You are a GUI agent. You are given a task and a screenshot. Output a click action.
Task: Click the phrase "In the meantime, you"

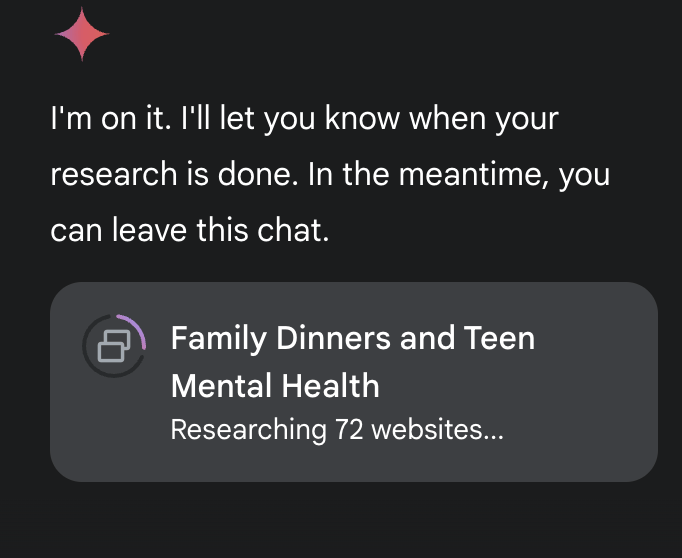click(459, 175)
